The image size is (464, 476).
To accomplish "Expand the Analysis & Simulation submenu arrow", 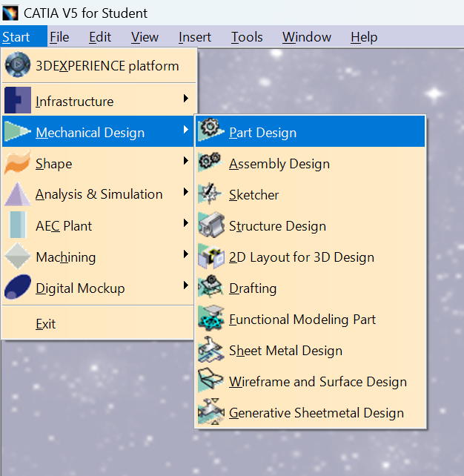I will [186, 192].
